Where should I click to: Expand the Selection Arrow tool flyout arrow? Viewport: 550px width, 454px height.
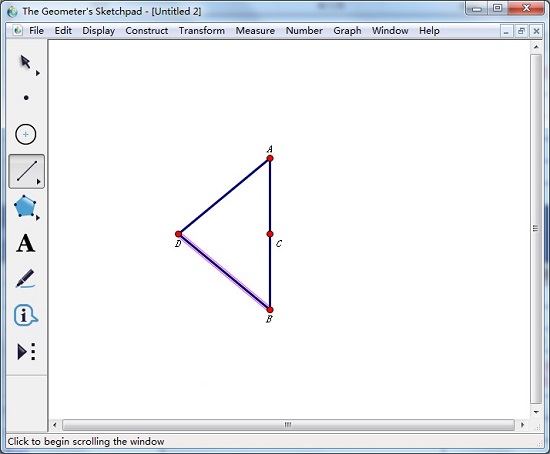pyautogui.click(x=38, y=73)
